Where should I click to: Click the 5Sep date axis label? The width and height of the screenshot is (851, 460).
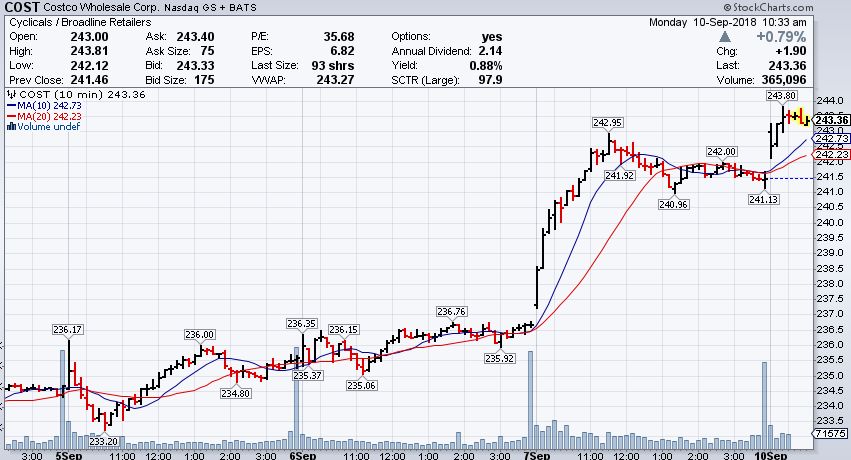(69, 455)
